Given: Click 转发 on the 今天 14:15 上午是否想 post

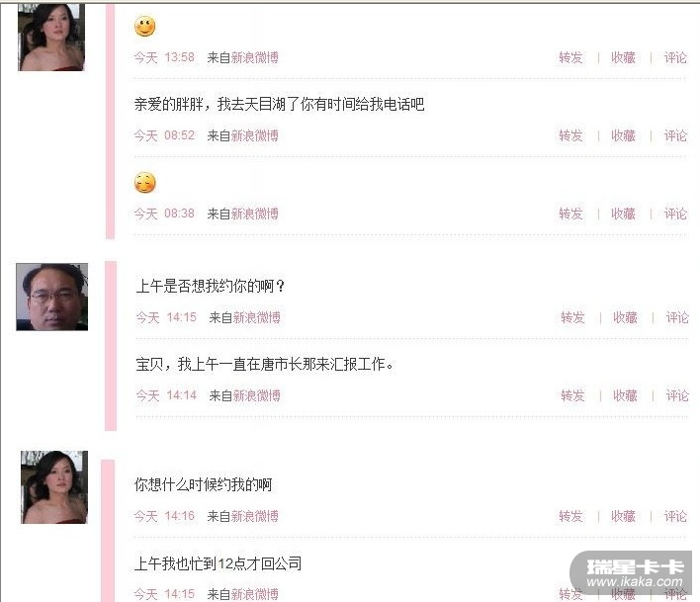Looking at the screenshot, I should tap(572, 317).
